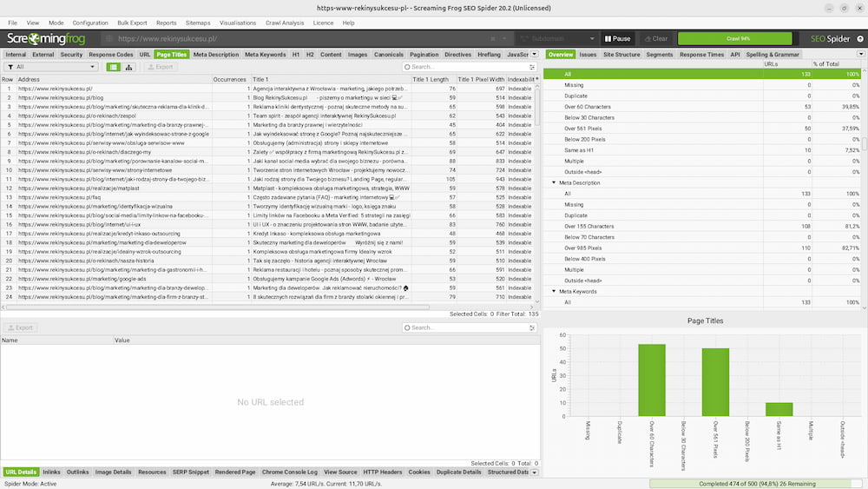Click the upload icon next to SEO Spider

pos(859,39)
